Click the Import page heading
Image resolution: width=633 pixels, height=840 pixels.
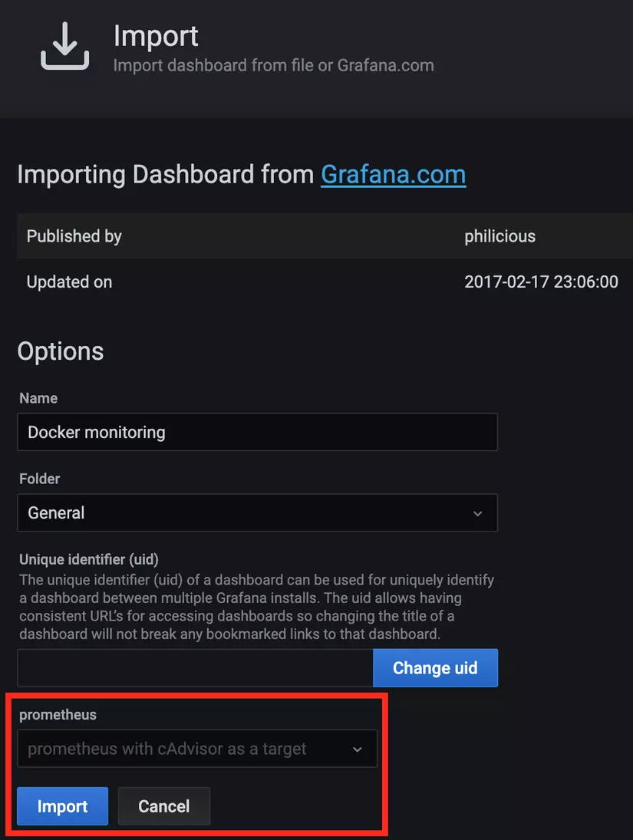click(x=156, y=36)
